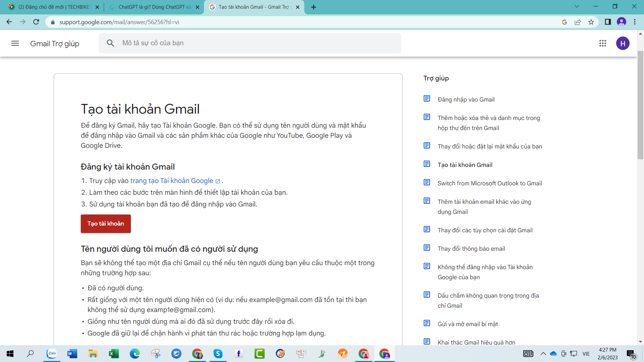
Task: Click the page vertical scrollbar thumb
Action: coord(640,105)
